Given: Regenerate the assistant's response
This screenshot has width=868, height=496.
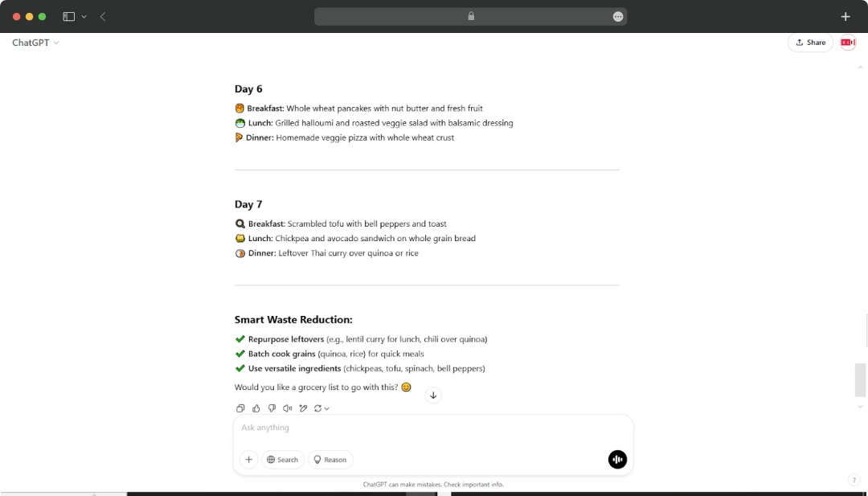Looking at the screenshot, I should pyautogui.click(x=318, y=408).
